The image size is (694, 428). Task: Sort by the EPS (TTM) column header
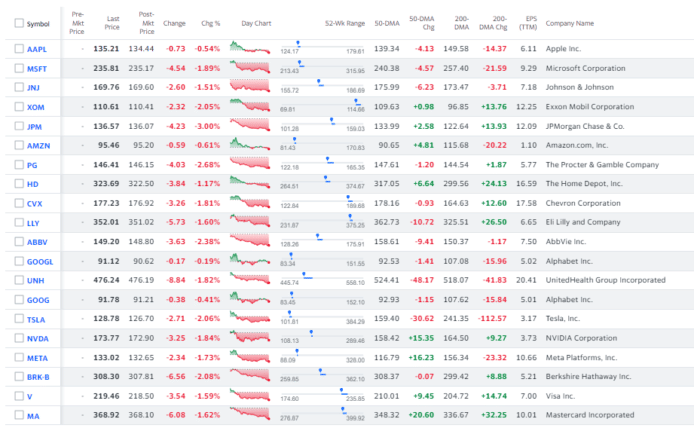[x=528, y=23]
